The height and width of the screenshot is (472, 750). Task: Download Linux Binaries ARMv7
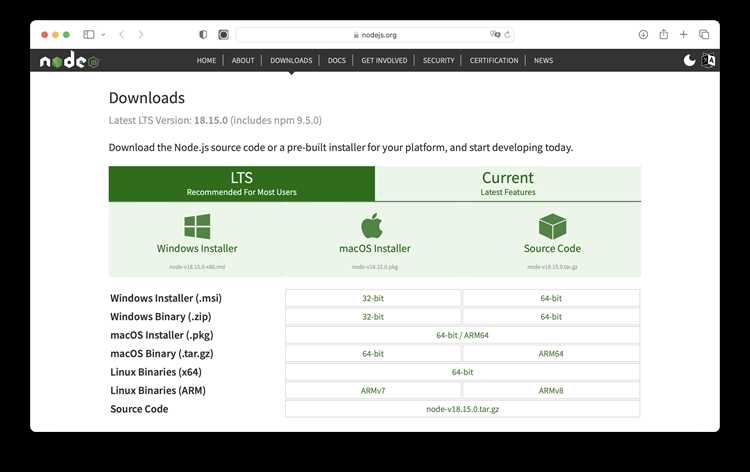[373, 391]
